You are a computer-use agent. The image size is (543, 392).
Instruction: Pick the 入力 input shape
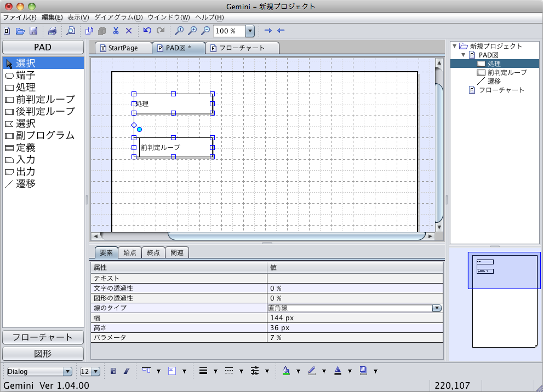(x=43, y=160)
